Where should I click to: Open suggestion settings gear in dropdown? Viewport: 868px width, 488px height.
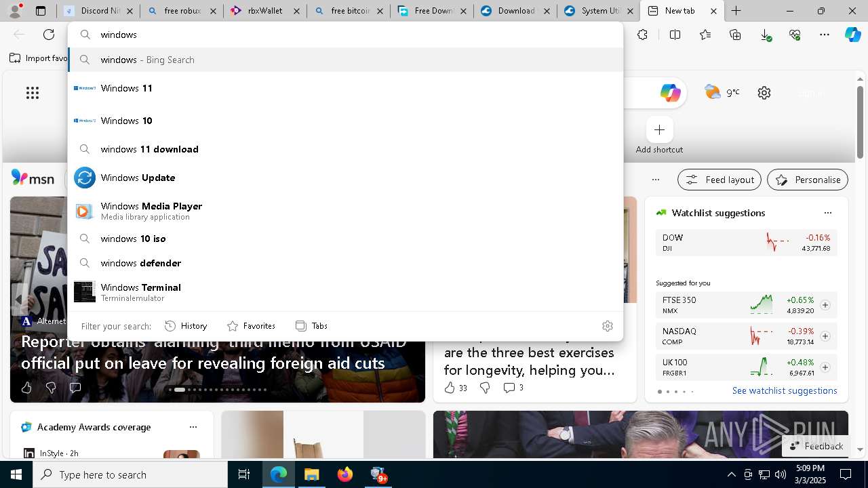pos(608,326)
